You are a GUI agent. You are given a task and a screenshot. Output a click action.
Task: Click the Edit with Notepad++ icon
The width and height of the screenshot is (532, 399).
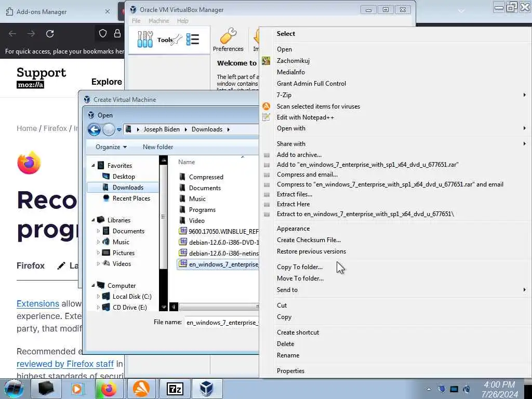pos(266,117)
